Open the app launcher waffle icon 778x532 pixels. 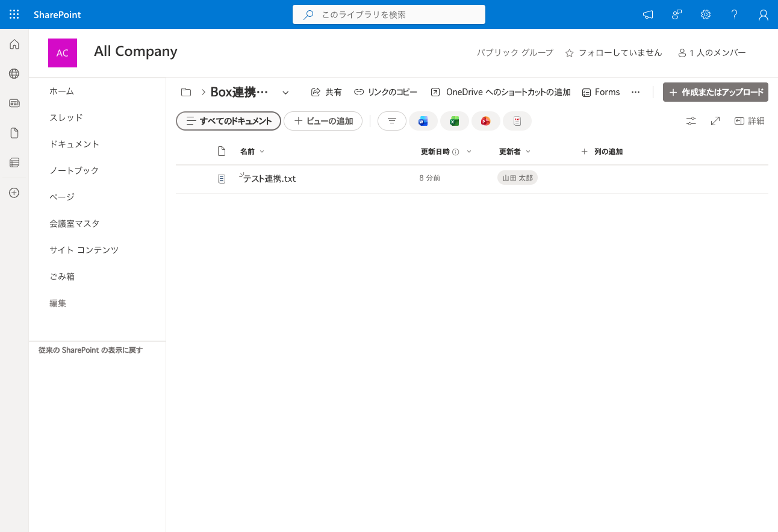tap(14, 14)
